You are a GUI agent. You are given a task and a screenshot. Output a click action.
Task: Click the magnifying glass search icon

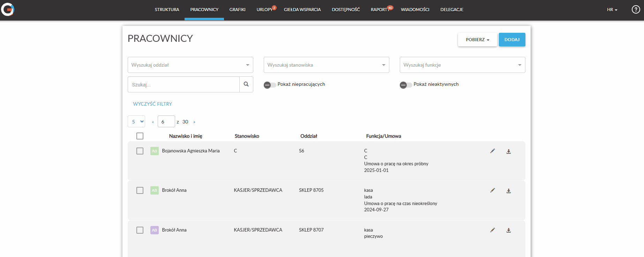(246, 84)
